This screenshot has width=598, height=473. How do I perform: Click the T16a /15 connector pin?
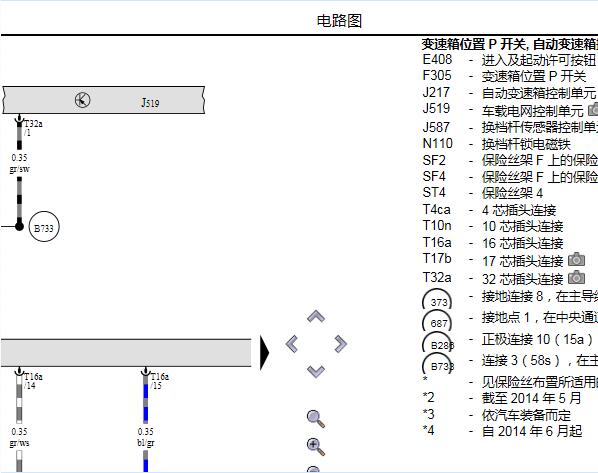(145, 372)
